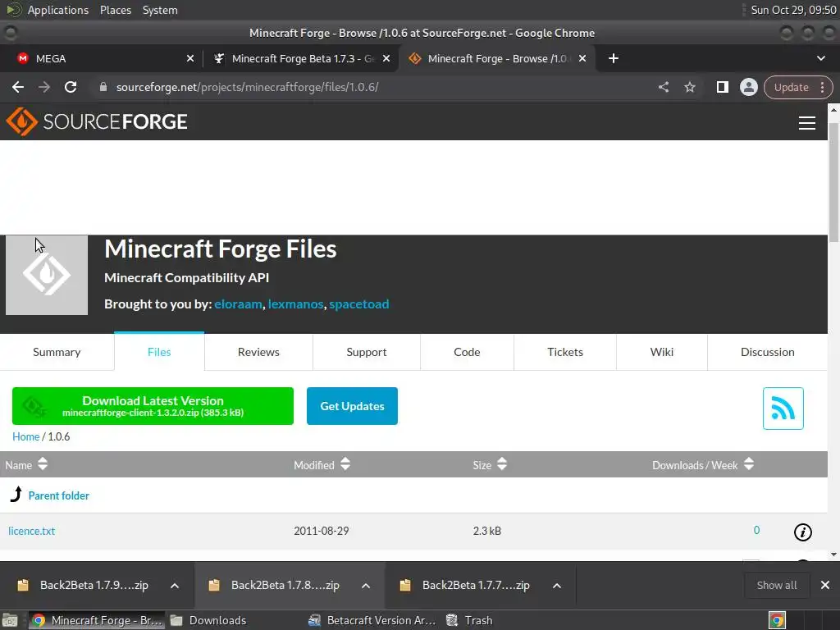840x630 pixels.
Task: Open the Wiki tab
Action: [x=662, y=352]
